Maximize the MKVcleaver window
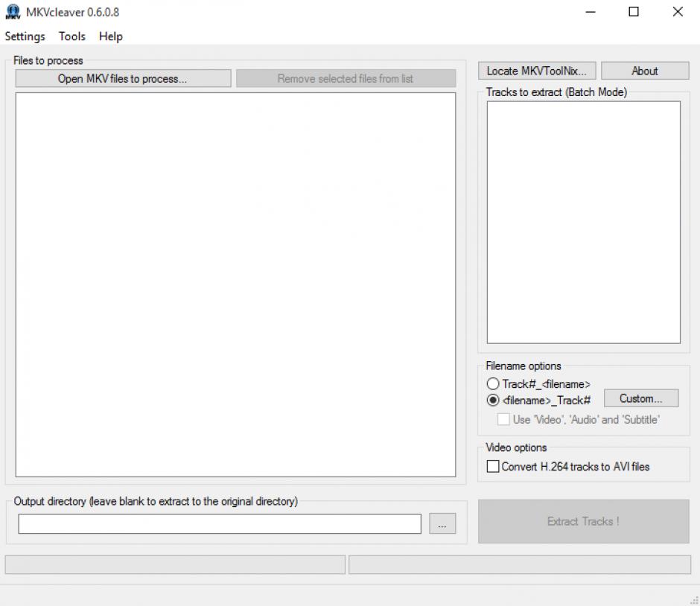Image resolution: width=700 pixels, height=606 pixels. (x=634, y=12)
